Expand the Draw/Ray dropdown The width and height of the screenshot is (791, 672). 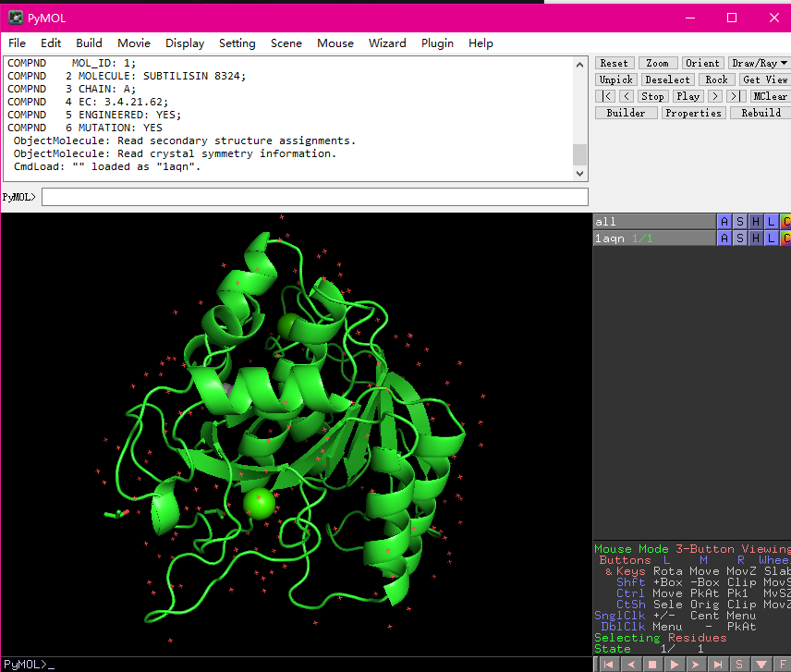pyautogui.click(x=759, y=63)
